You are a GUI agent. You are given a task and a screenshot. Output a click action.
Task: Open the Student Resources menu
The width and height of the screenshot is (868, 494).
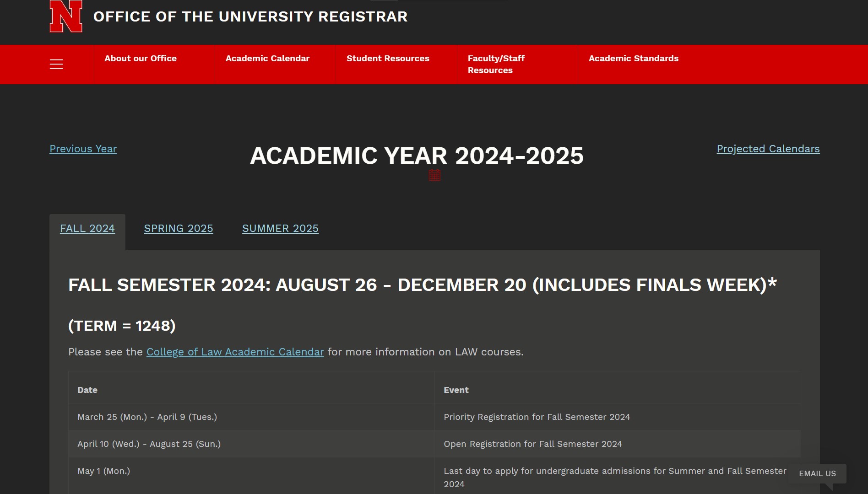pyautogui.click(x=388, y=59)
